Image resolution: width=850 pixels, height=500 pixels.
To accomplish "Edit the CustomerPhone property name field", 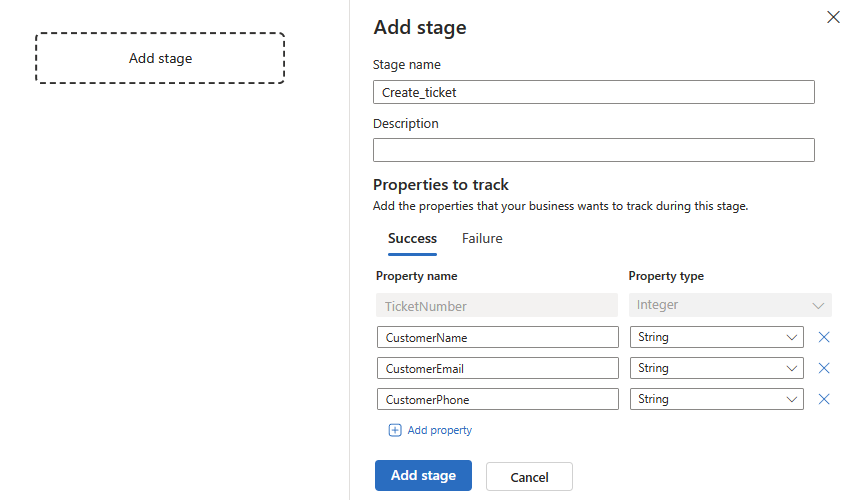I will [x=498, y=399].
